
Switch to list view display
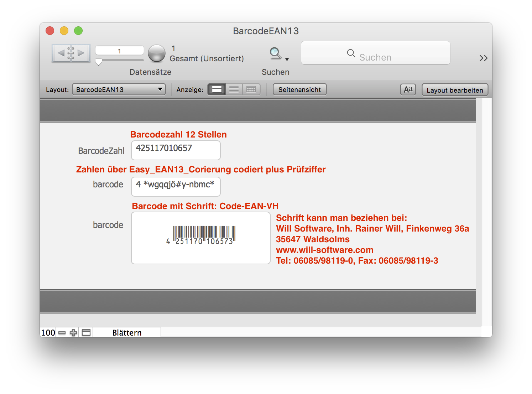[234, 89]
